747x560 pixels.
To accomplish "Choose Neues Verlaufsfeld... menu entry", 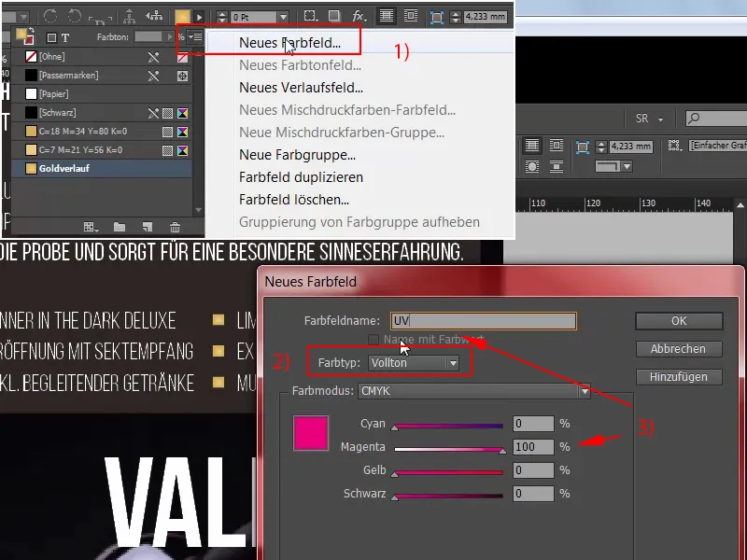I will pyautogui.click(x=301, y=88).
